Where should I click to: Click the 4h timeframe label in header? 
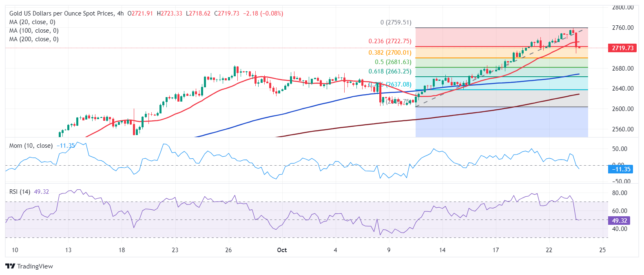tap(120, 13)
